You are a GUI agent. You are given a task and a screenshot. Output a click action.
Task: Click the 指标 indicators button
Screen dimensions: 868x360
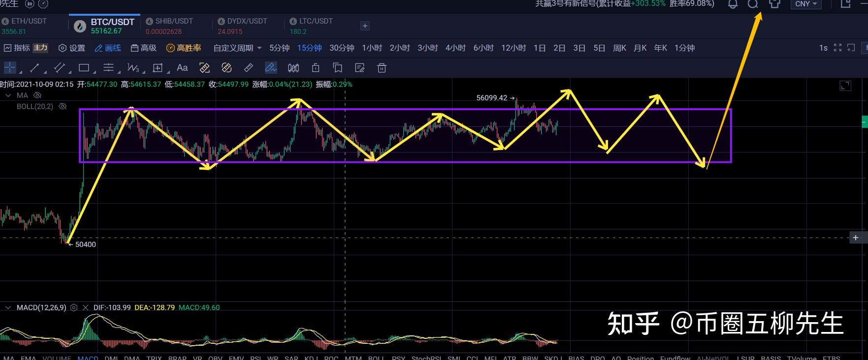coord(17,48)
